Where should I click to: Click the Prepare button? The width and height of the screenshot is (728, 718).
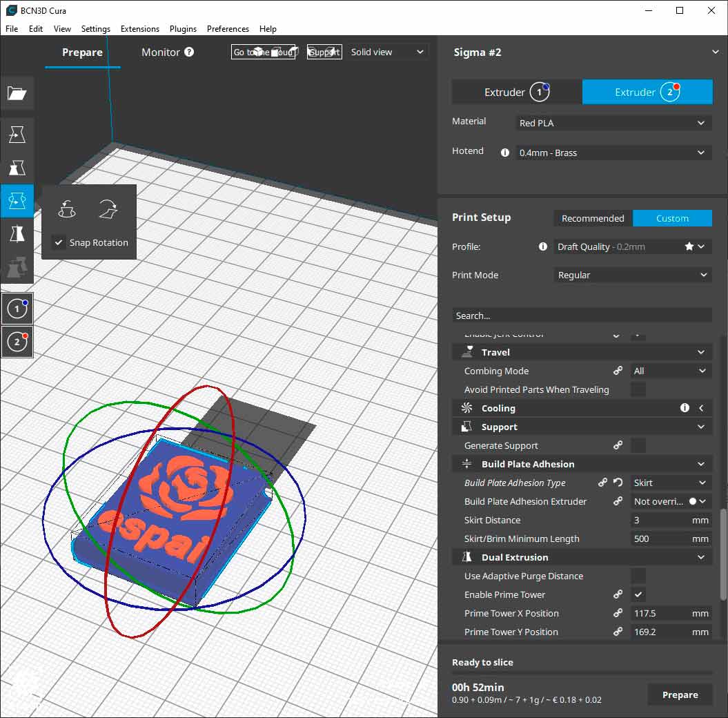pos(680,695)
